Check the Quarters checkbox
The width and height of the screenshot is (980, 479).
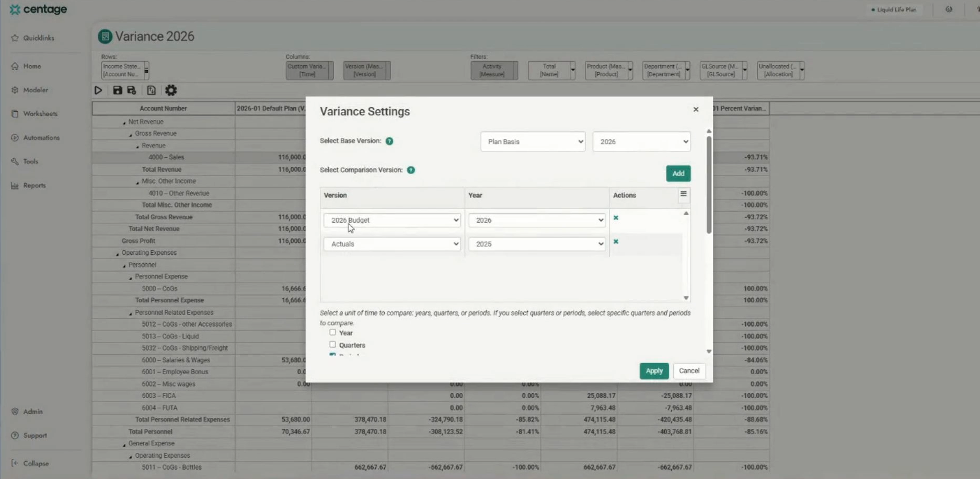click(332, 345)
